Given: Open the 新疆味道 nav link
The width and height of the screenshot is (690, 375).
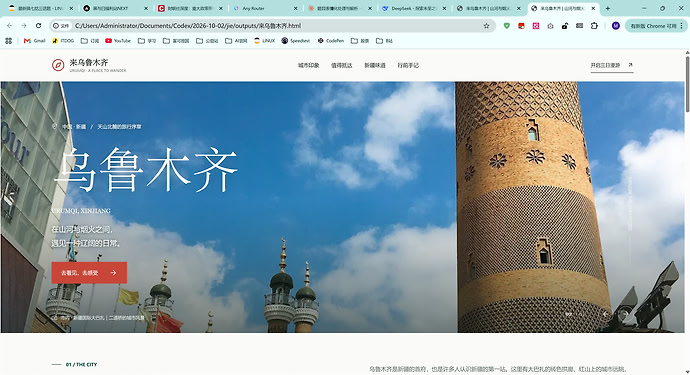Looking at the screenshot, I should pos(375,65).
